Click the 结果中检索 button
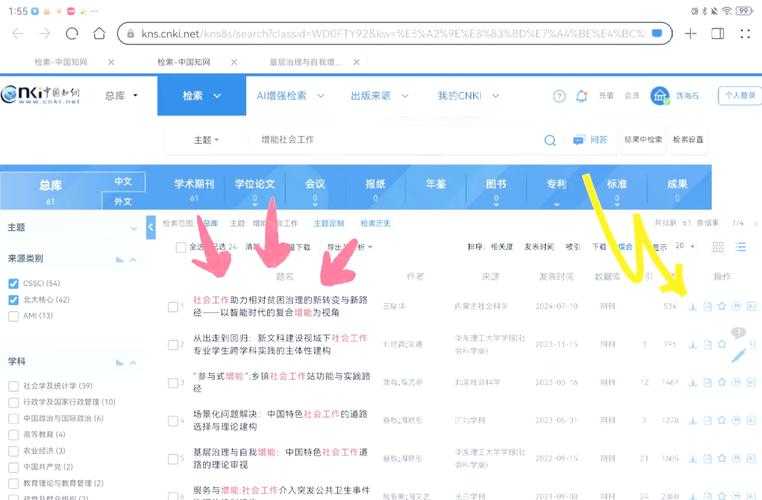Viewport: 762px width, 500px height. tap(643, 140)
